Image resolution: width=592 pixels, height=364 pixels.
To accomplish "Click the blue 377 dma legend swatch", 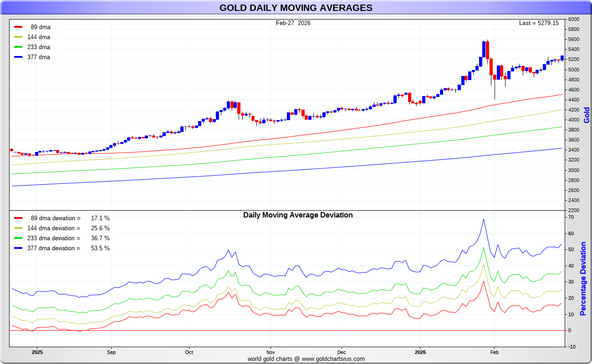I will tap(18, 57).
